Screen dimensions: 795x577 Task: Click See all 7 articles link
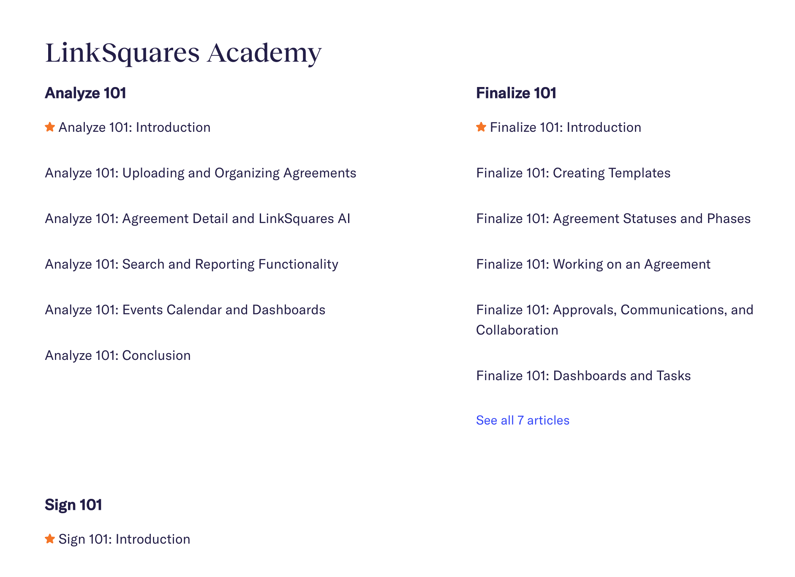click(523, 420)
